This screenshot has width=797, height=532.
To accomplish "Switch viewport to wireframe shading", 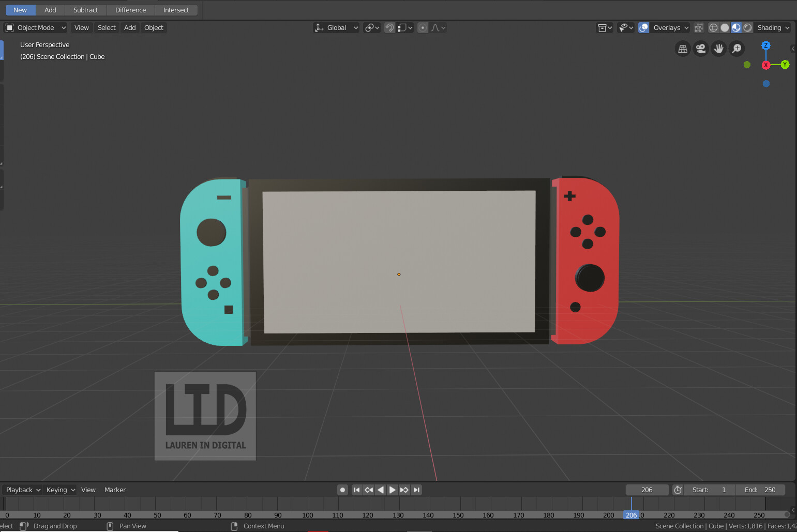I will pyautogui.click(x=713, y=27).
